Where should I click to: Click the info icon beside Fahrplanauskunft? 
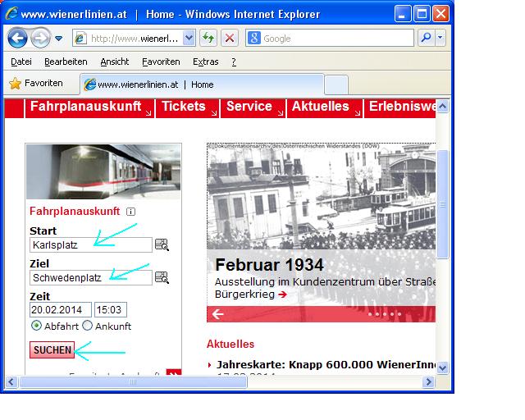click(x=130, y=212)
